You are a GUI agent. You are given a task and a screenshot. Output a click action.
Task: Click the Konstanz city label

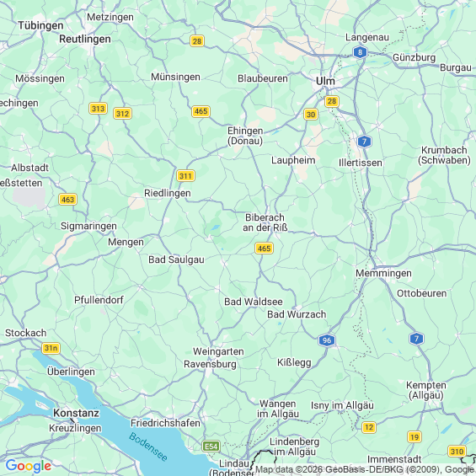pyautogui.click(x=76, y=413)
